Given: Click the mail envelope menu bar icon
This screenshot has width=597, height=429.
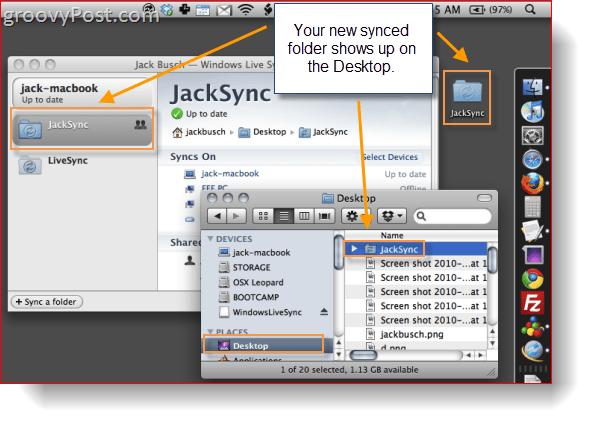Looking at the screenshot, I should pos(224,10).
